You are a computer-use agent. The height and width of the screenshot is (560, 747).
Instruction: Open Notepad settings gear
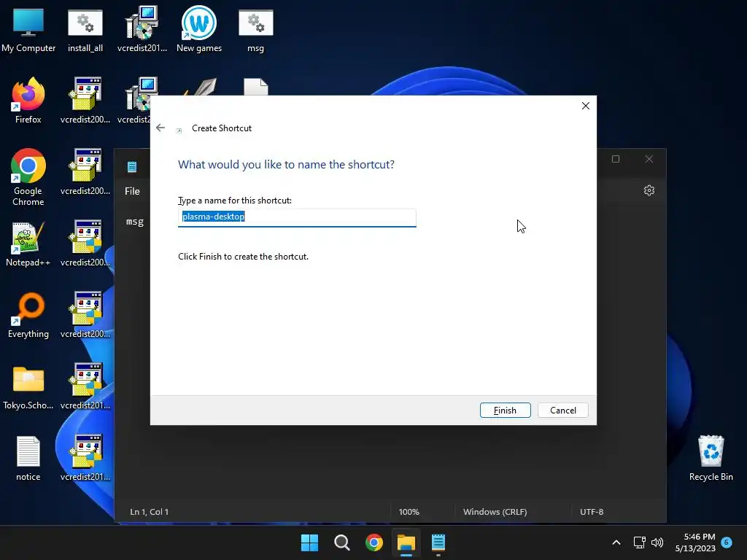[649, 190]
